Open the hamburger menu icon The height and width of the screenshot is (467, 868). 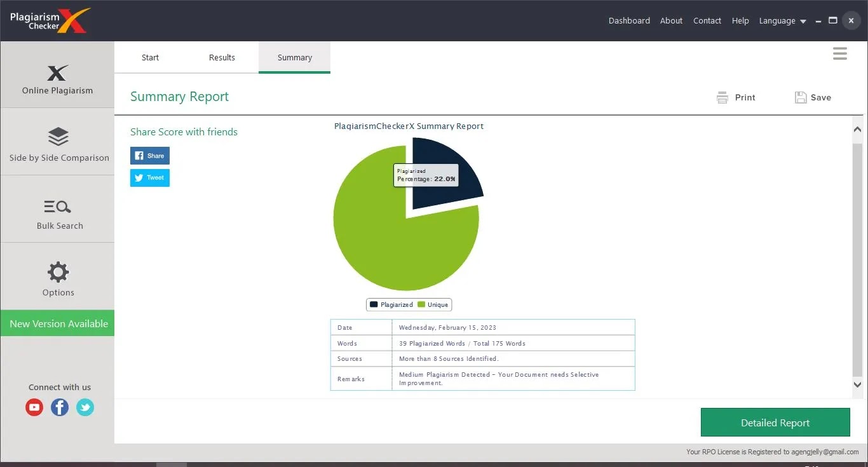click(840, 54)
